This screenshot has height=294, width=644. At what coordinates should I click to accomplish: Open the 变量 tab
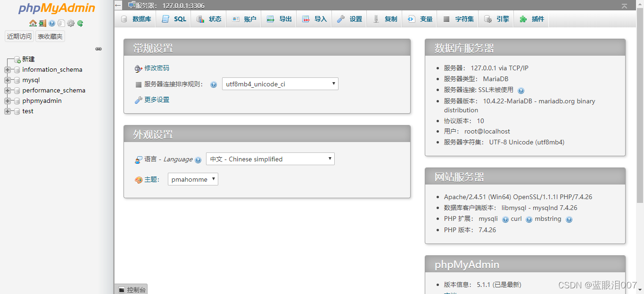pos(420,19)
